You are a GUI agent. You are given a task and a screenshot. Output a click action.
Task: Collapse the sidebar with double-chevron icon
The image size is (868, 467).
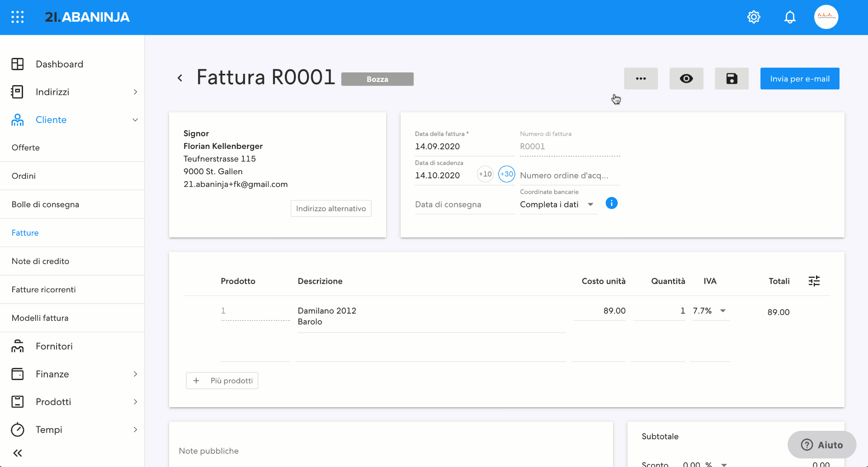18,453
